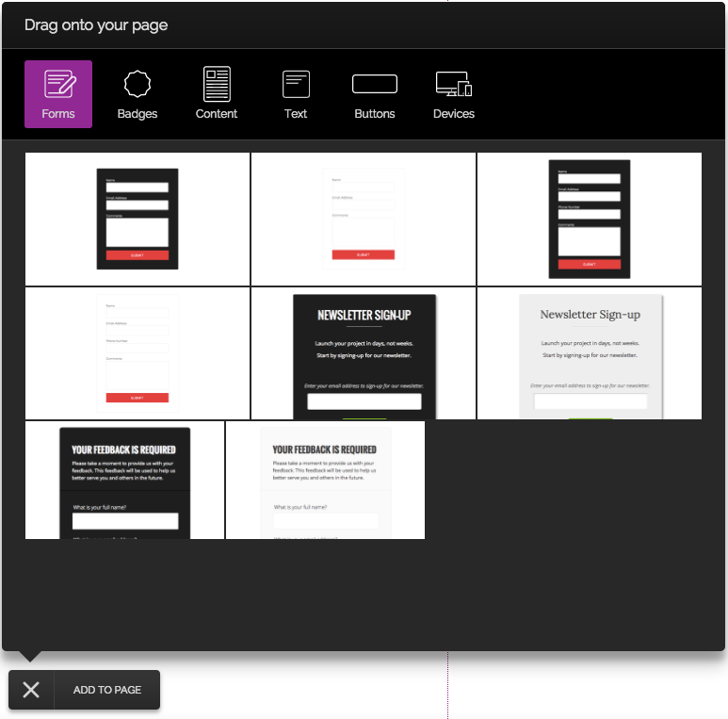This screenshot has width=728, height=719.
Task: Select the dark NEWSLETTER SIGN-UP form thumbnail
Action: (364, 353)
